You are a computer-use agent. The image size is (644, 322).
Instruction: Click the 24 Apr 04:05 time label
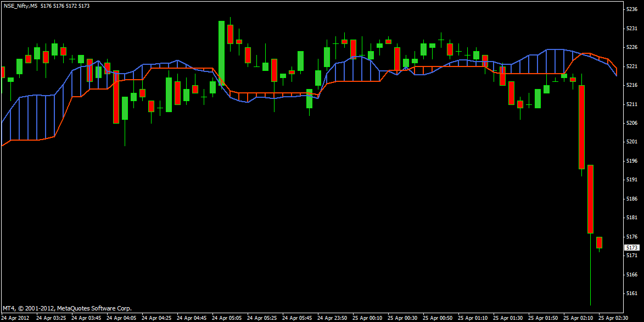point(121,318)
